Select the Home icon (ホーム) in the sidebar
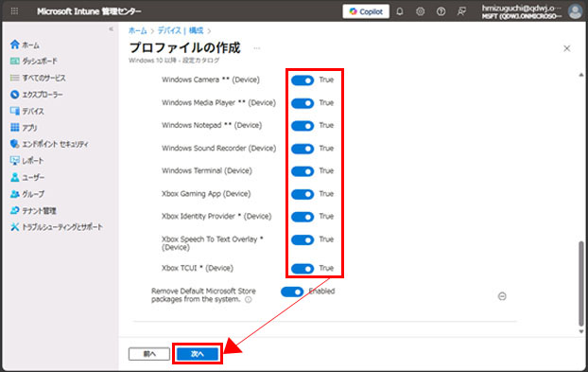Viewport: 588px width, 372px height. (x=14, y=44)
